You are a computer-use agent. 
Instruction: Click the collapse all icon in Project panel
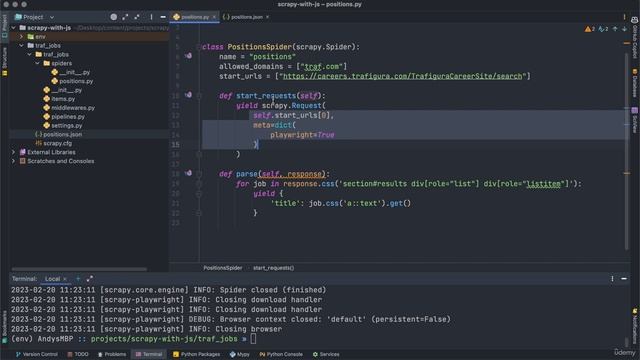click(137, 17)
